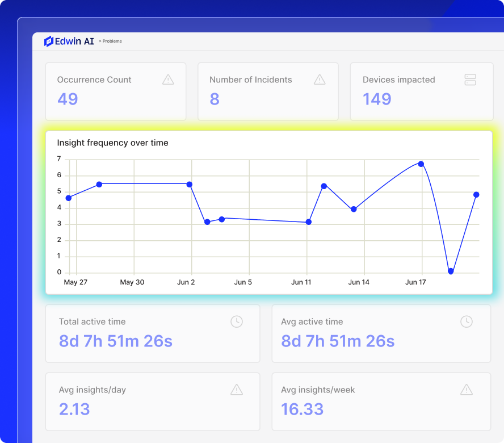504x443 pixels.
Task: Click the Edwin AI logo icon
Action: coord(49,41)
